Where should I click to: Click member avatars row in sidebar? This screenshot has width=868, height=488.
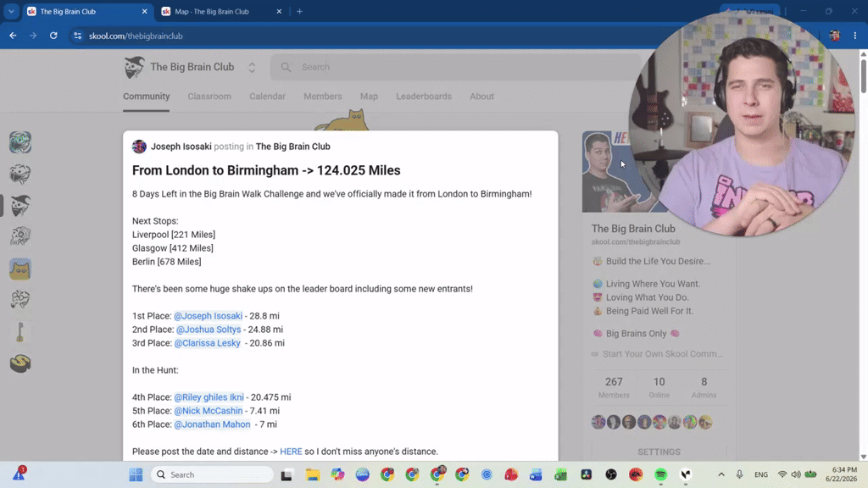click(x=652, y=422)
